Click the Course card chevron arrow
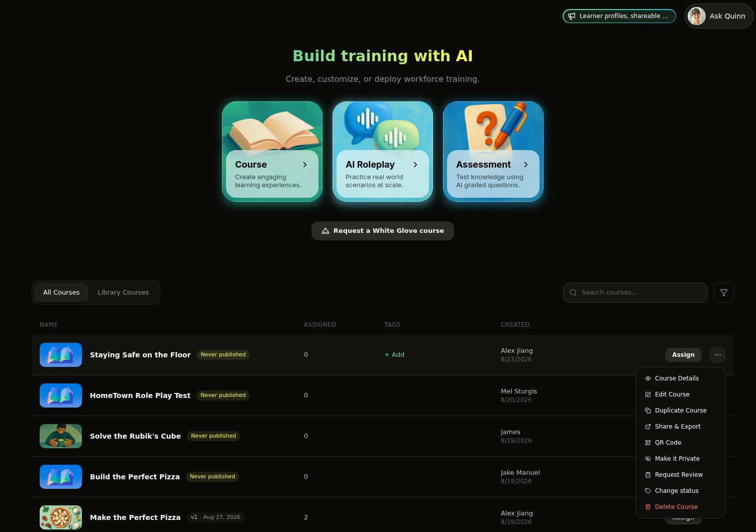Screen dimensions: 756x532 tap(305, 165)
